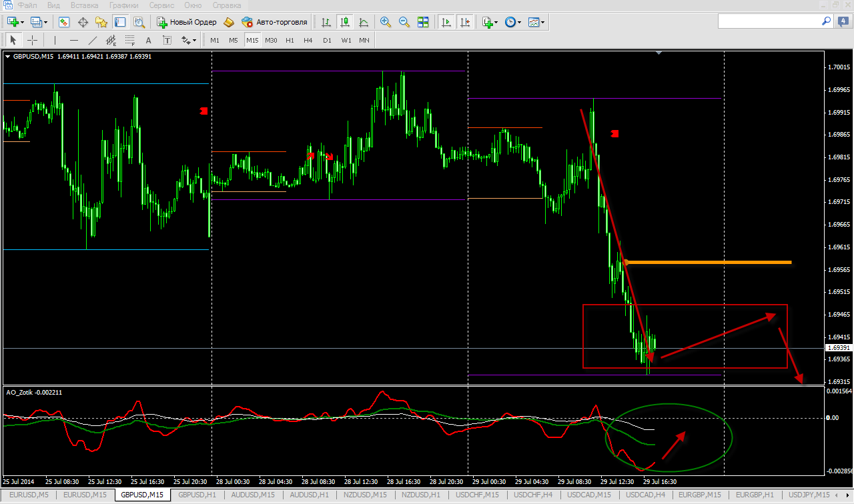Click the zoom out magnifier icon

[x=404, y=22]
